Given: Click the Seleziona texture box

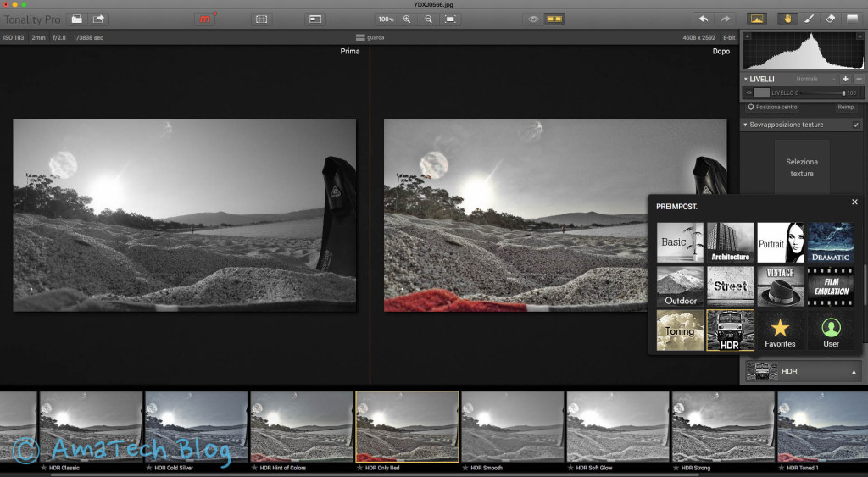Looking at the screenshot, I should pyautogui.click(x=802, y=167).
